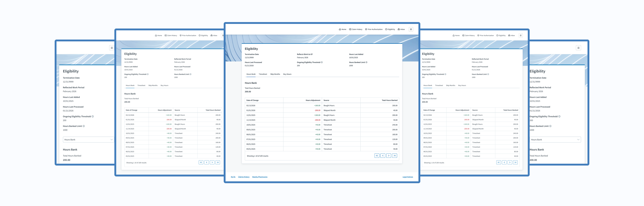The width and height of the screenshot is (644, 206).
Task: Follow the Nearby Pharmacies footer link
Action: click(260, 177)
